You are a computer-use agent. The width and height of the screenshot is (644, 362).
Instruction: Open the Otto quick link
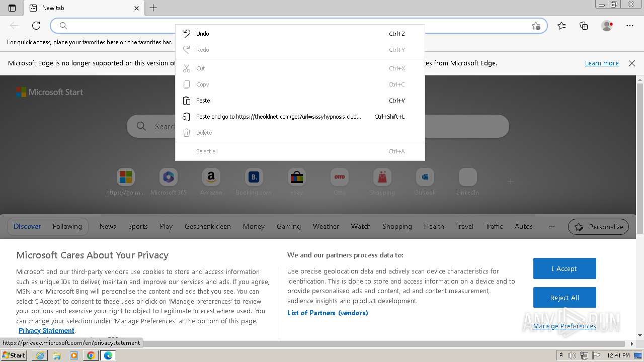[x=340, y=183]
